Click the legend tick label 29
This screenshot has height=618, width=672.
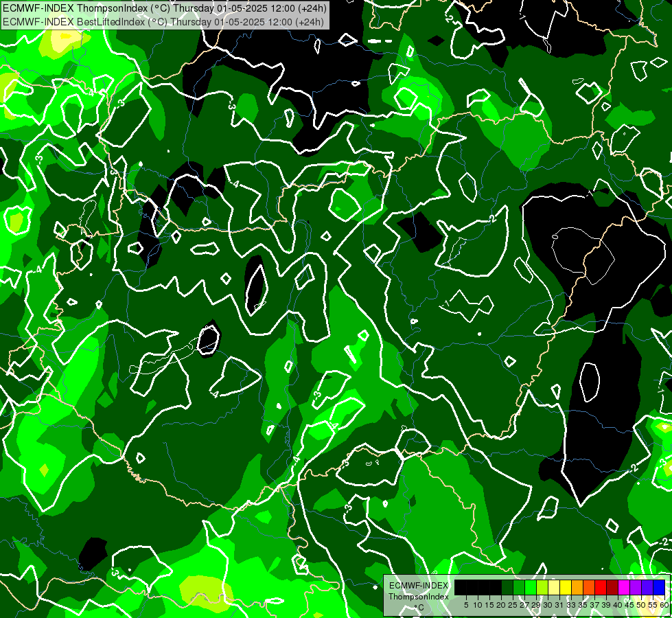pyautogui.click(x=536, y=605)
